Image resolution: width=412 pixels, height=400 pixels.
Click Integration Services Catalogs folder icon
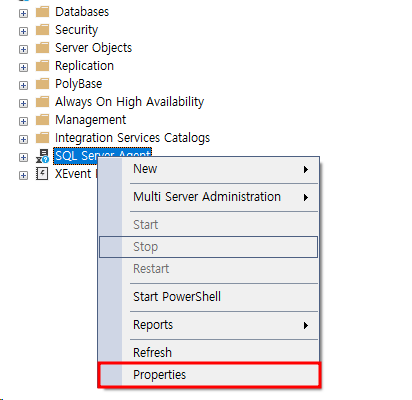[x=42, y=138]
